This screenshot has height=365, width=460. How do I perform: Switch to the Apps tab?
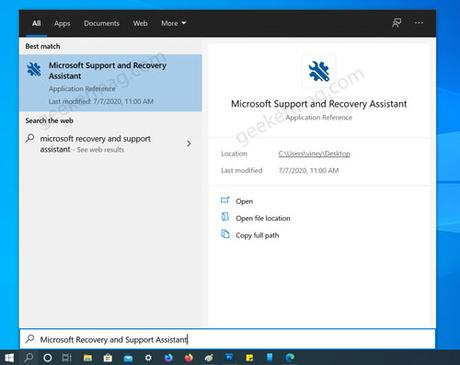tap(62, 23)
